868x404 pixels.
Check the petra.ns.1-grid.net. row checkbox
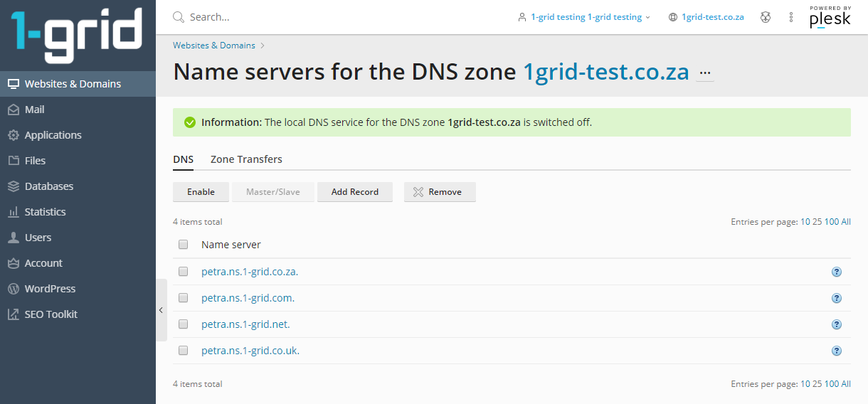184,324
